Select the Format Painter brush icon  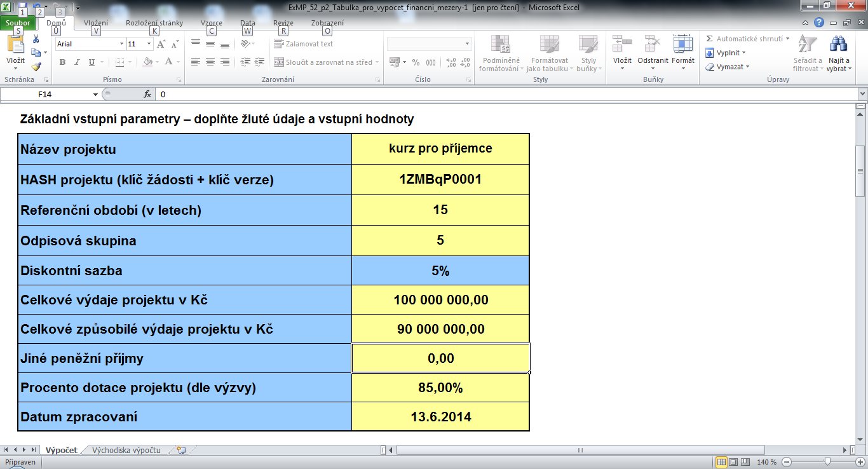pyautogui.click(x=36, y=66)
